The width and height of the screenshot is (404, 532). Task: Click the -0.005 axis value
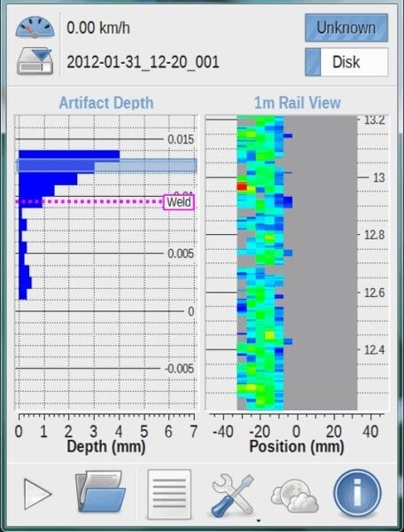click(x=179, y=369)
